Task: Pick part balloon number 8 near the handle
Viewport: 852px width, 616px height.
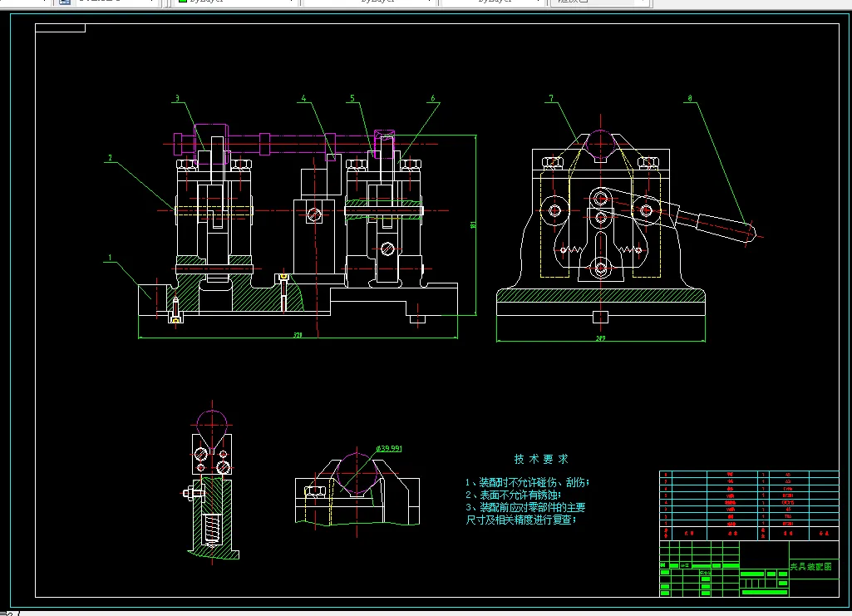Action: tap(689, 98)
